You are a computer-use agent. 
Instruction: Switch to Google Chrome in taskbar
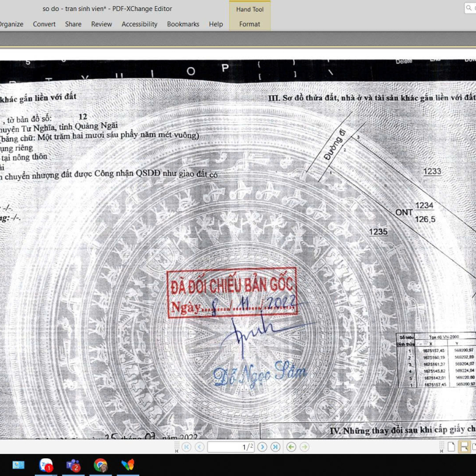coord(101,465)
